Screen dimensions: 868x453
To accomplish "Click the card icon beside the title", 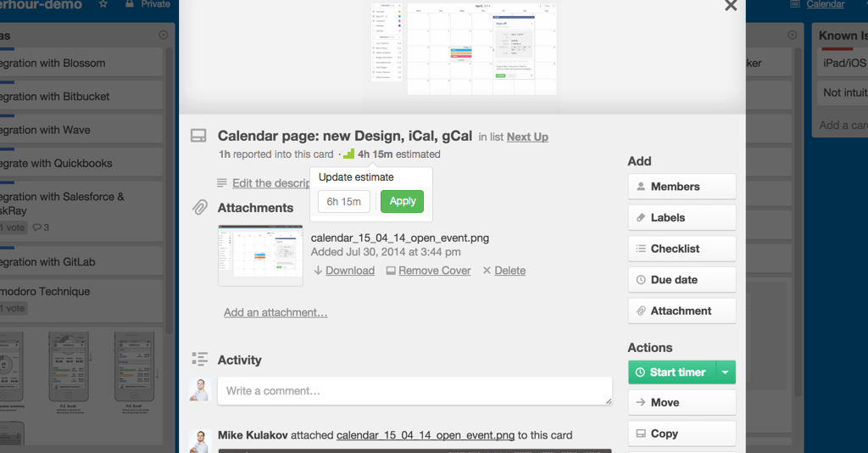I will click(x=198, y=136).
